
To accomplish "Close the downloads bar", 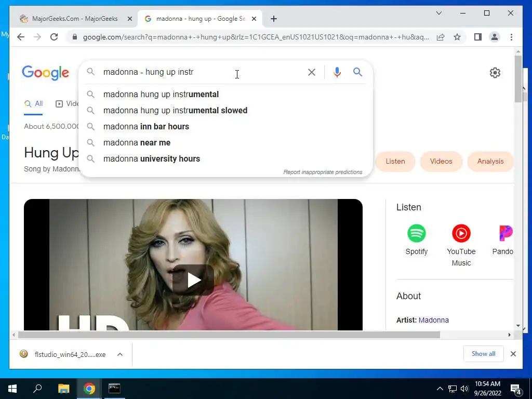I will 513,354.
